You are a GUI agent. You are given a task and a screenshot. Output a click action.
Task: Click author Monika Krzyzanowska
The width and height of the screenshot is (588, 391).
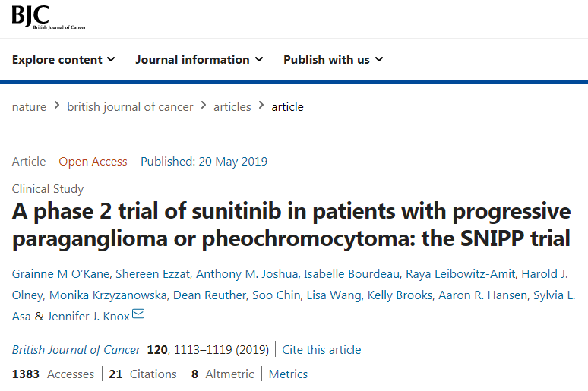(x=108, y=295)
